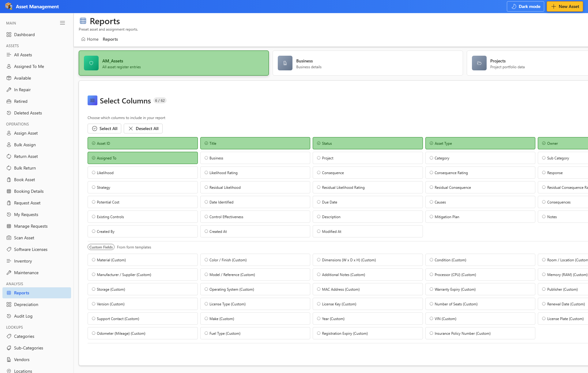588x373 pixels.
Task: Enable the Likelihood Rating column
Action: coord(255,173)
